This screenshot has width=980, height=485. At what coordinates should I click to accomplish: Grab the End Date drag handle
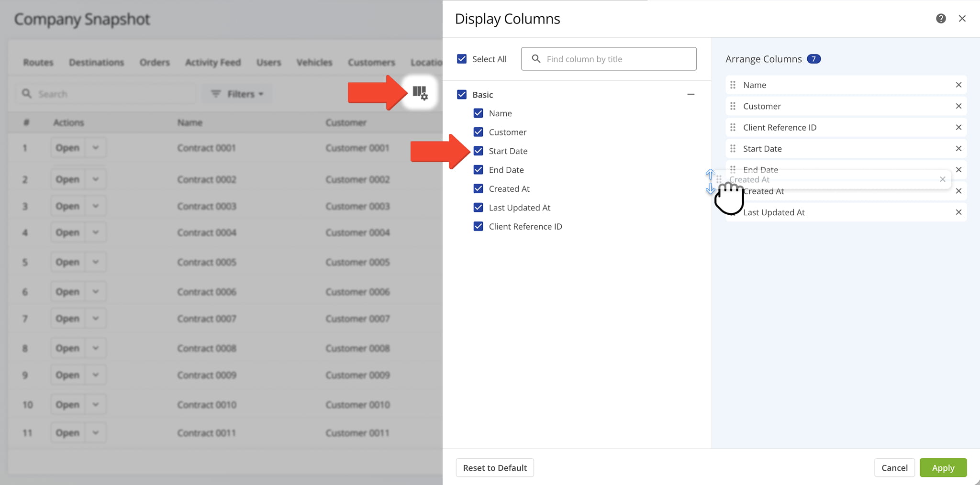tap(733, 168)
